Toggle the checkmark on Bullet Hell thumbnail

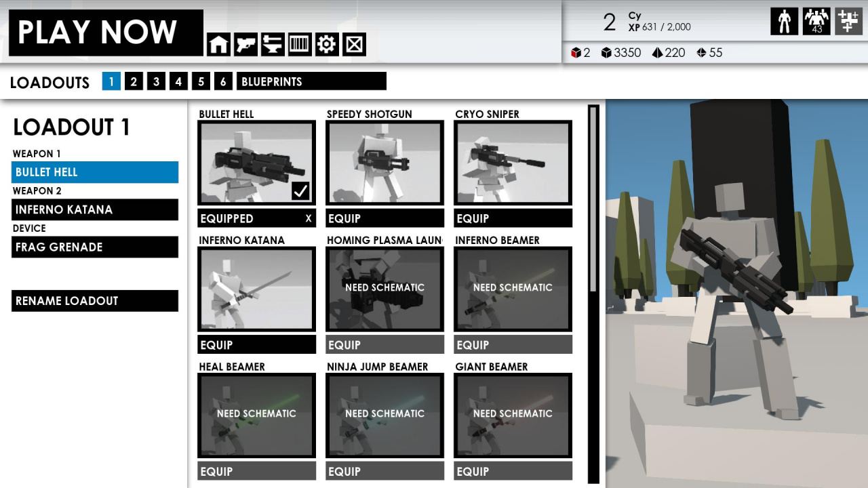click(300, 191)
